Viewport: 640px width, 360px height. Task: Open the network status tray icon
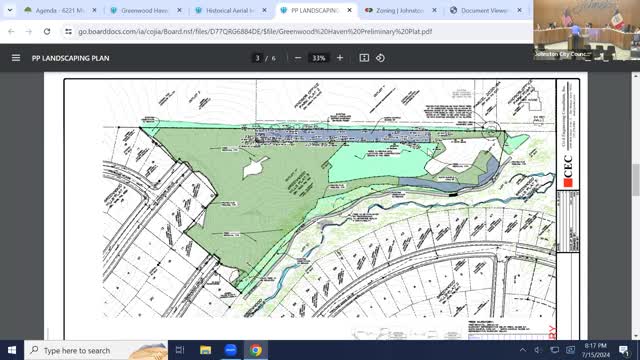click(554, 350)
